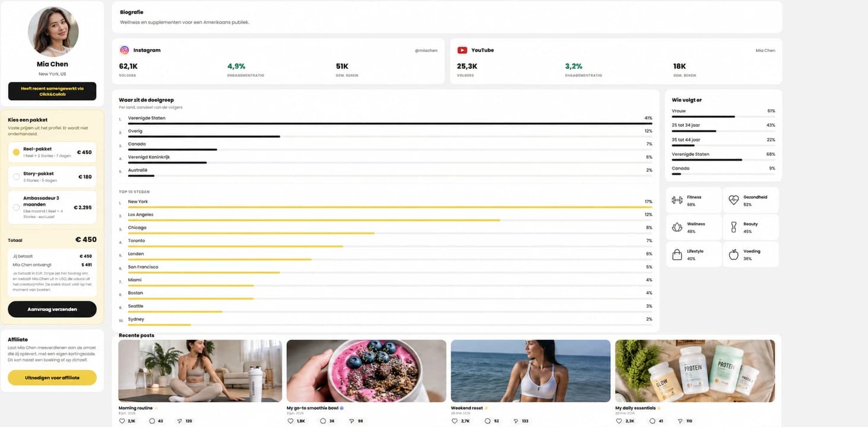This screenshot has height=427, width=868.
Task: Click the Verenigde Staten audience bar
Action: point(390,123)
